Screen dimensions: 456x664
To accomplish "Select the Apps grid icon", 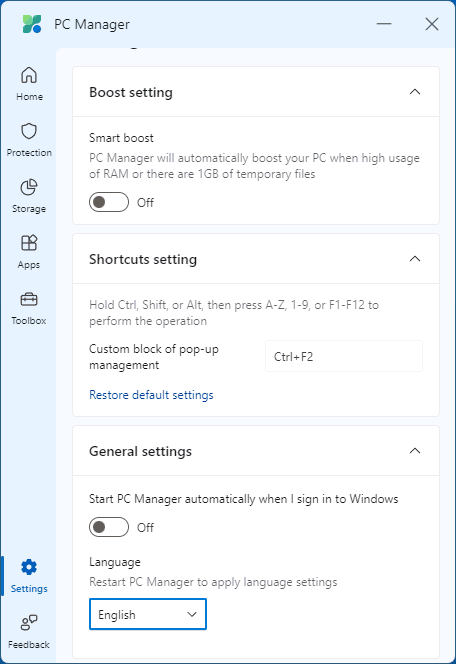I will 29,243.
